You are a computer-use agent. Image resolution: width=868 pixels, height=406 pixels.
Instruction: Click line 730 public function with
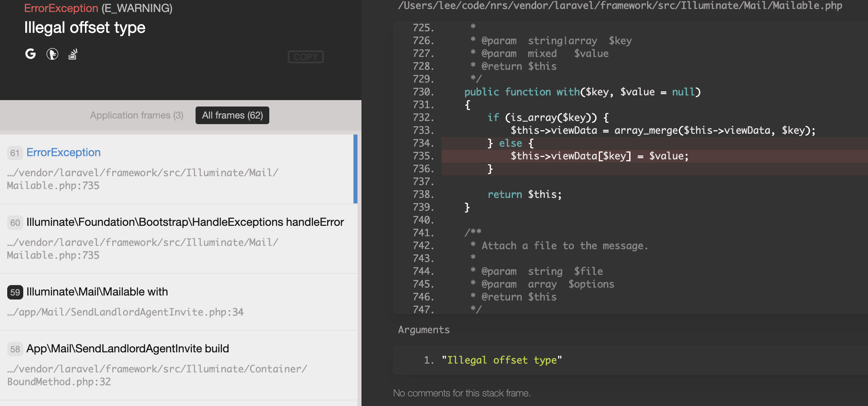point(583,92)
